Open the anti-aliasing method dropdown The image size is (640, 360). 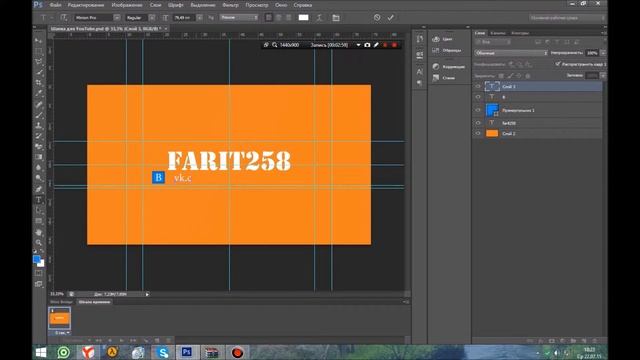239,18
